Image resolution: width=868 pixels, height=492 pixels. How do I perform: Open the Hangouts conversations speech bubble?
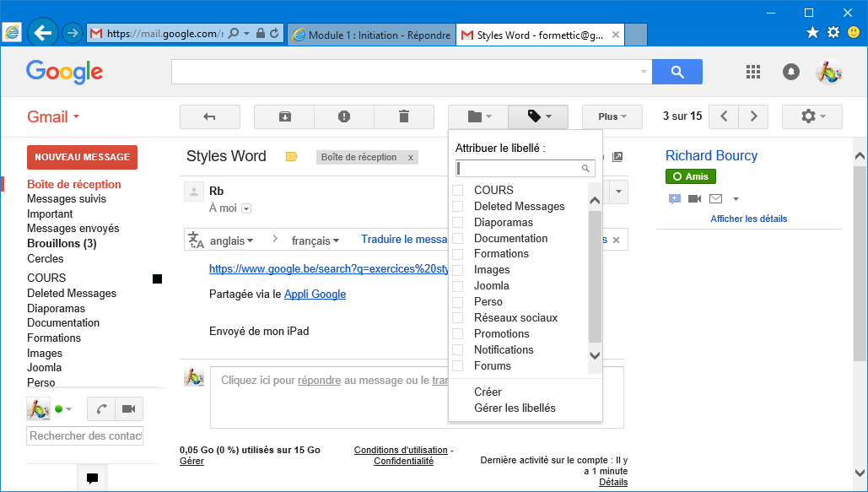tap(93, 478)
